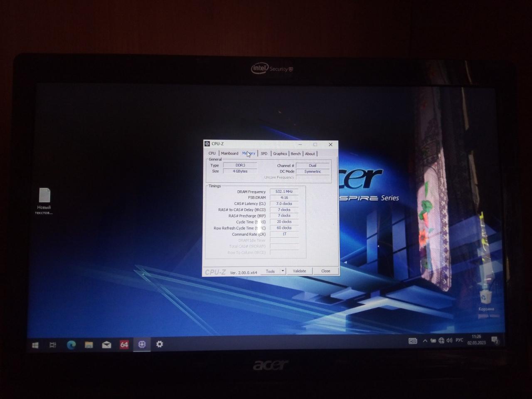
Task: Open the Mail app in taskbar
Action: pos(107,345)
